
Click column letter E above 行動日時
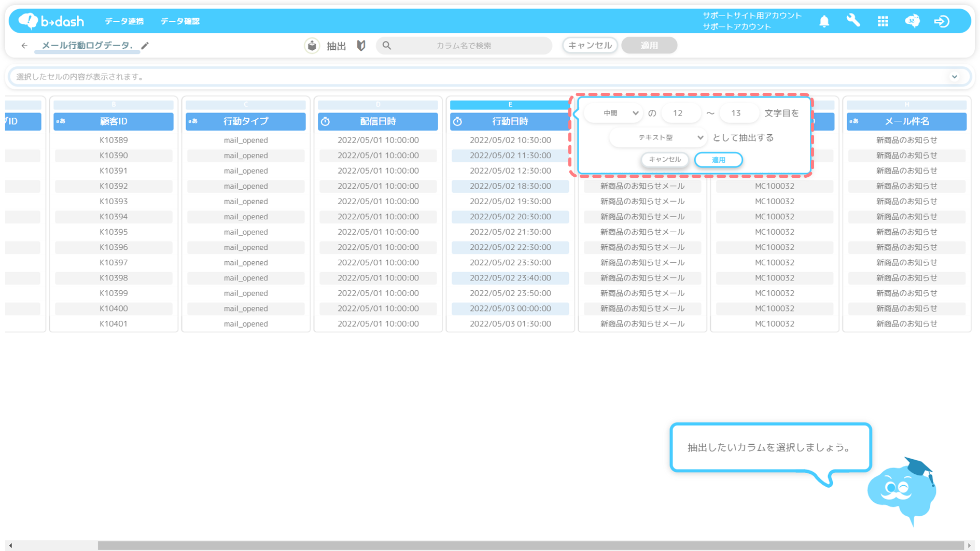coord(510,105)
